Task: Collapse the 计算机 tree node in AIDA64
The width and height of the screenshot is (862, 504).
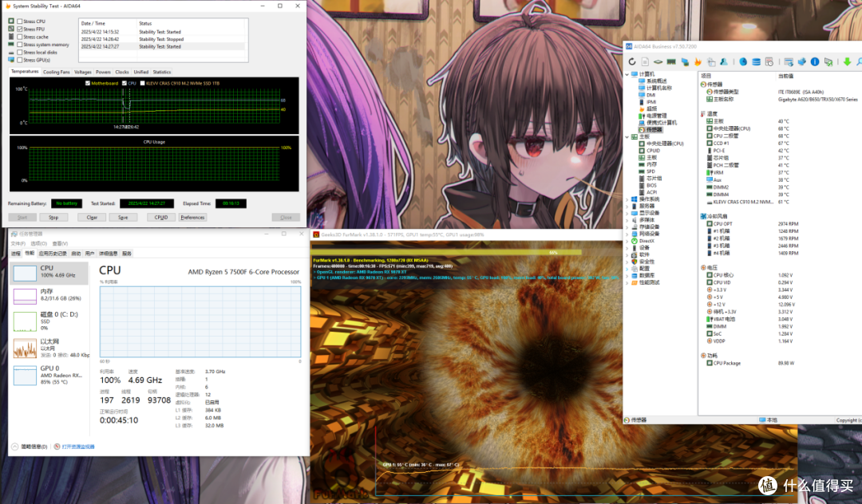Action: pyautogui.click(x=627, y=74)
